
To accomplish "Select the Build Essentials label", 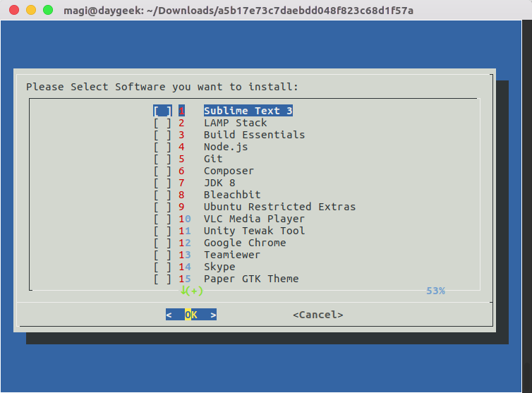I will 254,135.
